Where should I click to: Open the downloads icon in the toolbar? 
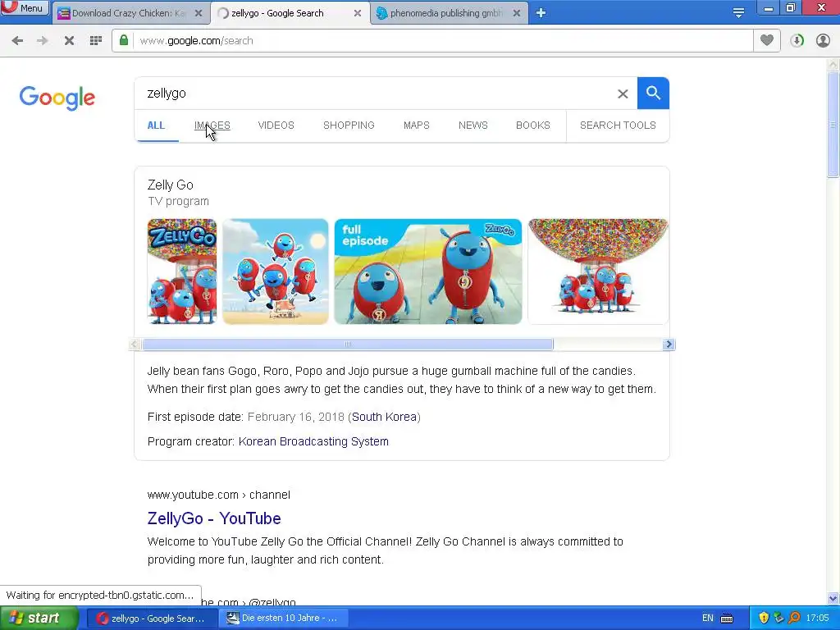click(797, 41)
